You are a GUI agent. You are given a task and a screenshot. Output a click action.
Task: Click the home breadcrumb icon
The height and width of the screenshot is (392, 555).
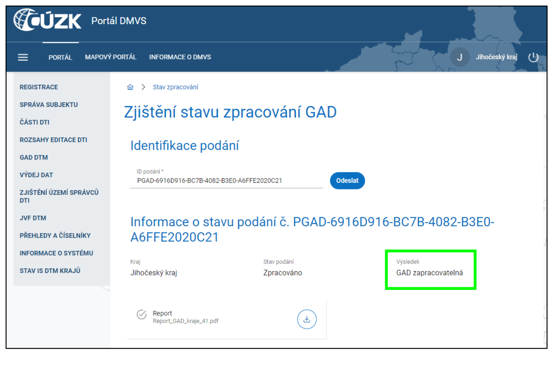pyautogui.click(x=130, y=87)
